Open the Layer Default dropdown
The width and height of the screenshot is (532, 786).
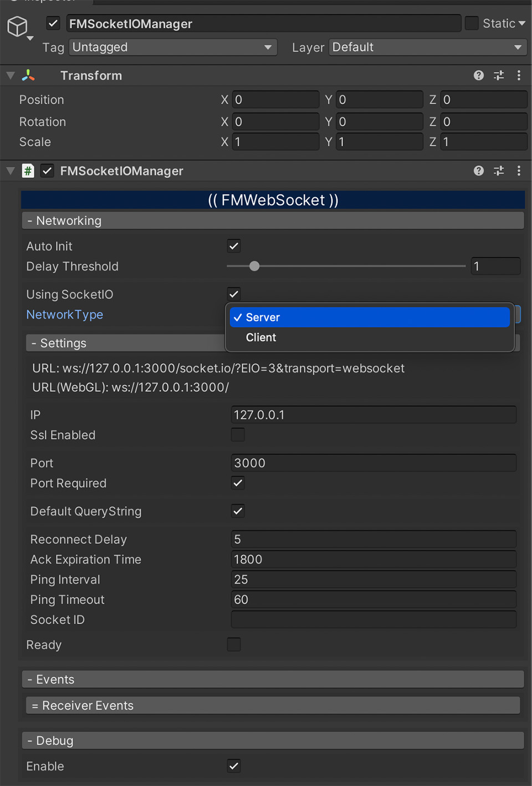pos(428,47)
